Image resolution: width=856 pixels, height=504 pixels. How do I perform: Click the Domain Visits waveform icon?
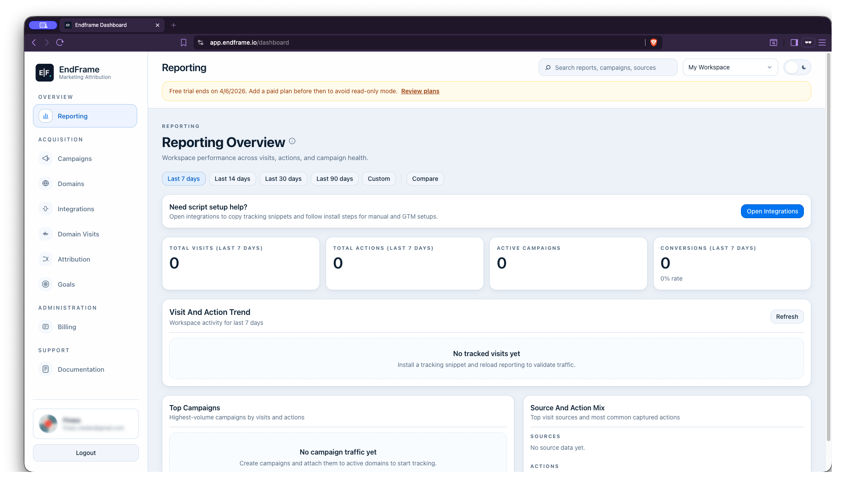click(46, 234)
